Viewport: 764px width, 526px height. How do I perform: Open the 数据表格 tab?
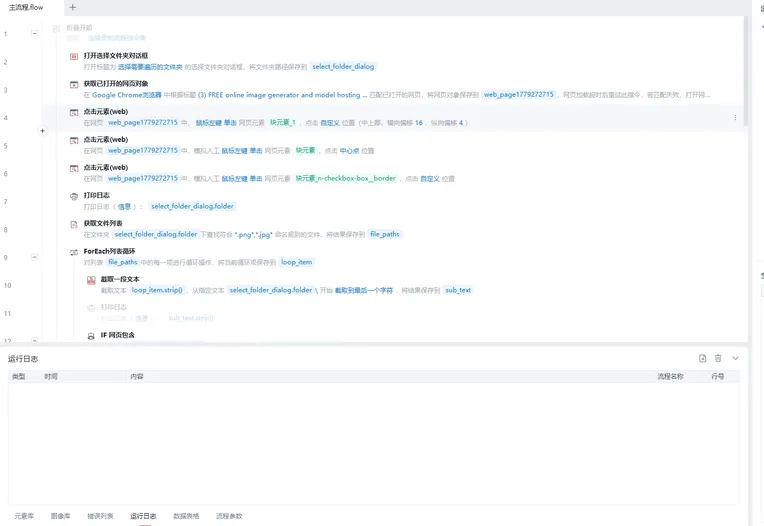click(x=186, y=516)
